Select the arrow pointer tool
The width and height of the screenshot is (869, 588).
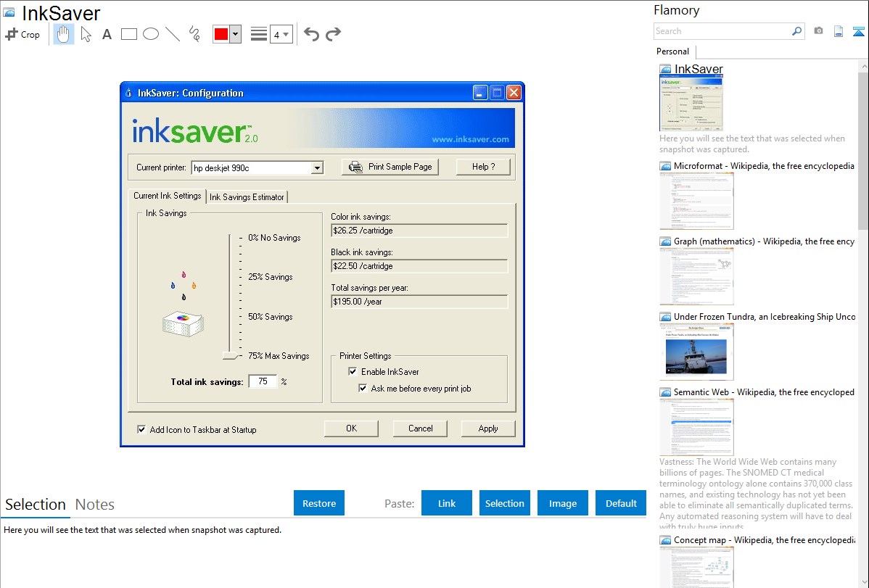tap(86, 34)
